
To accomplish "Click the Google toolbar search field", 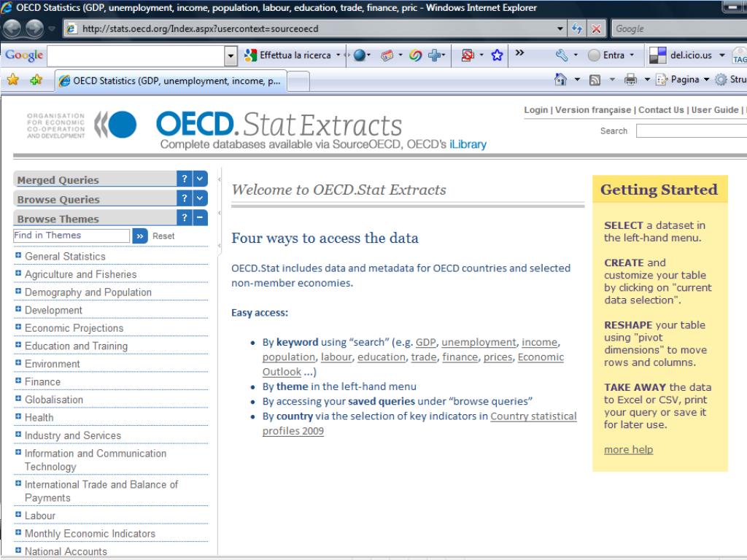I will [136, 56].
